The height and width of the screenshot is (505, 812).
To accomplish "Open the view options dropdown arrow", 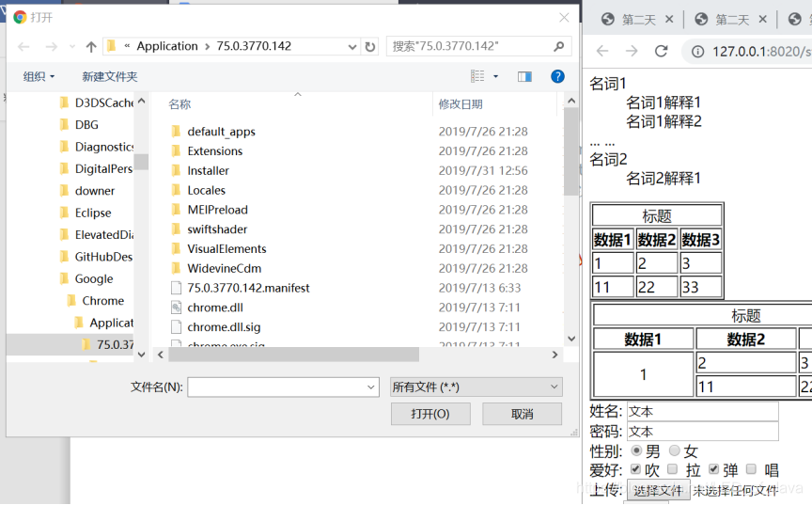I will (x=495, y=77).
